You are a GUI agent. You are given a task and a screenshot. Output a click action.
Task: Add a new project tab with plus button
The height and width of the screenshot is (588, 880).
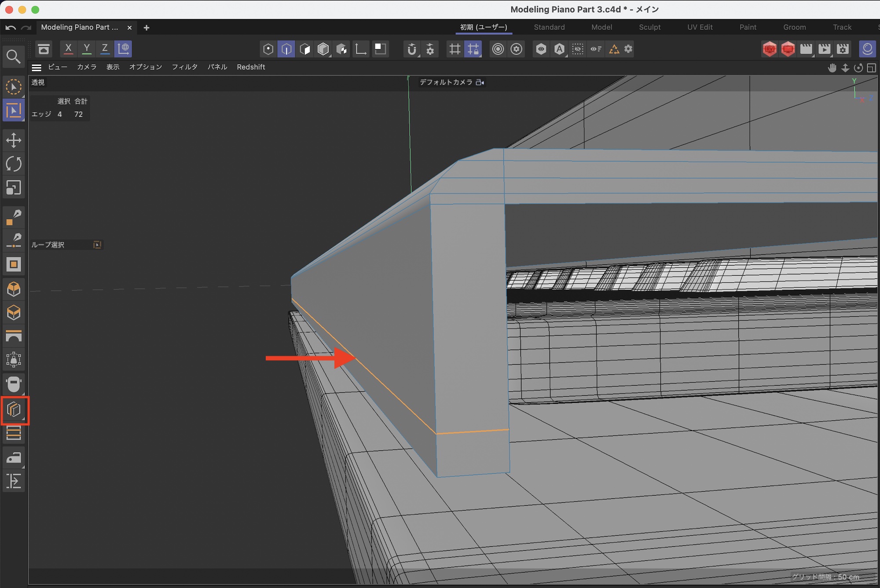tap(147, 28)
